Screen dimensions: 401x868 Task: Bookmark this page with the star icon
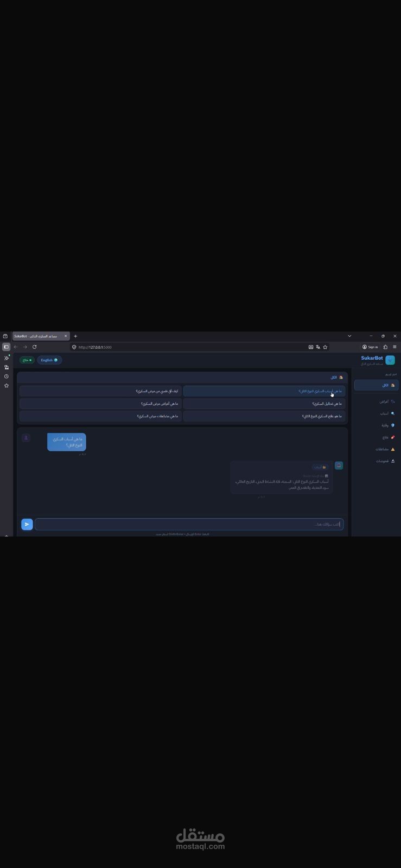(x=325, y=347)
